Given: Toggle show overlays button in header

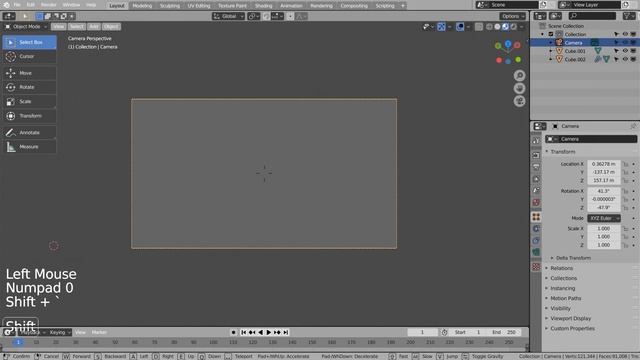Looking at the screenshot, I should click(x=460, y=27).
